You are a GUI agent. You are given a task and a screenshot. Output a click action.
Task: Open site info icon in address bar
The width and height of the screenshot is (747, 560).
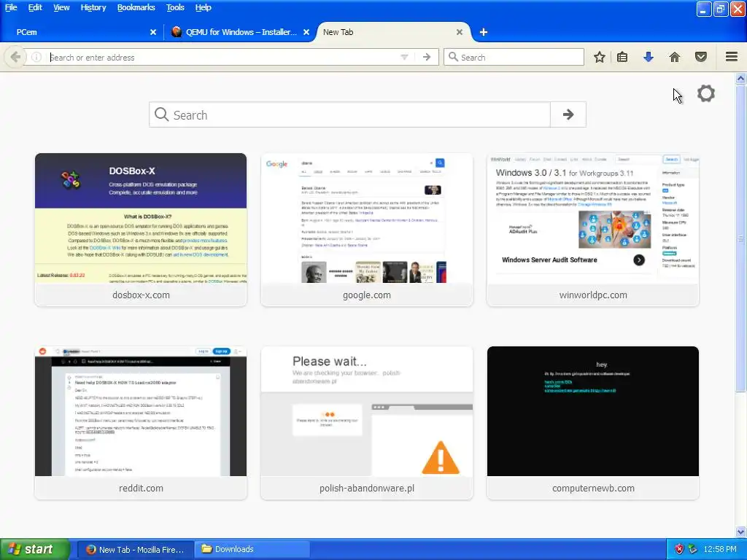point(36,57)
